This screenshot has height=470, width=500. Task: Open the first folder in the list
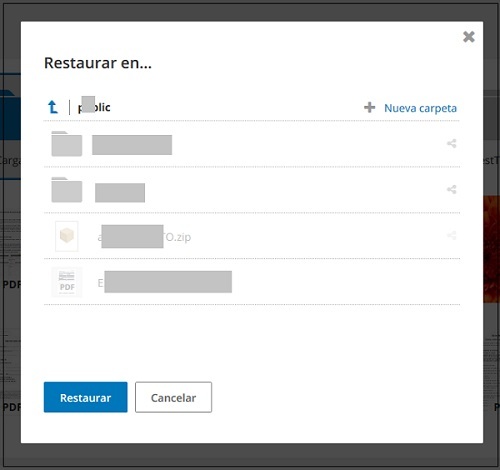pyautogui.click(x=67, y=144)
